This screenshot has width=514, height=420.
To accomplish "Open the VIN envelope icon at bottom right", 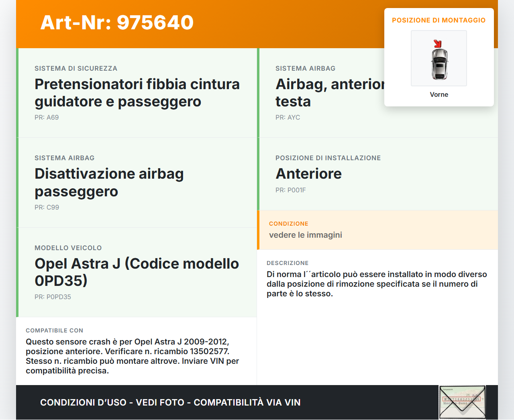I will pos(462,402).
